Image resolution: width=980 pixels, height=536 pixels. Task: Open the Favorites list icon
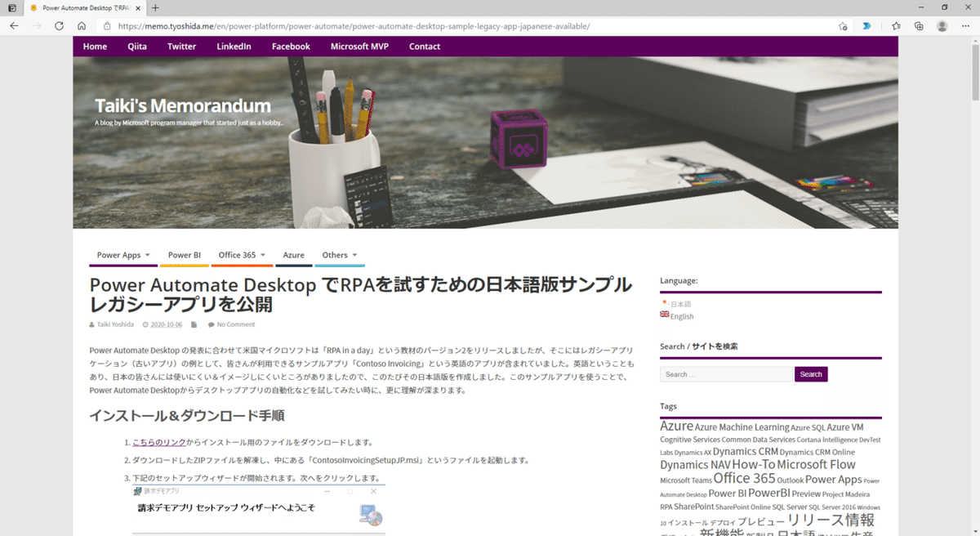[x=896, y=26]
